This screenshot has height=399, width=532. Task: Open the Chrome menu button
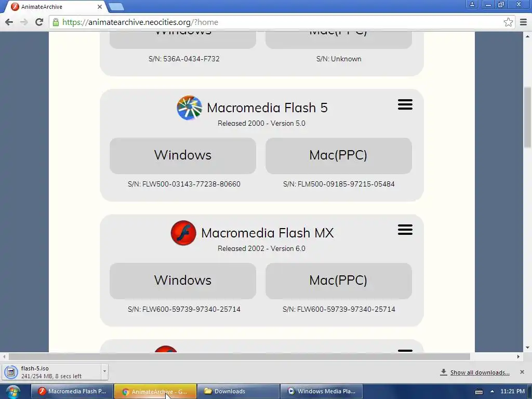(x=523, y=22)
